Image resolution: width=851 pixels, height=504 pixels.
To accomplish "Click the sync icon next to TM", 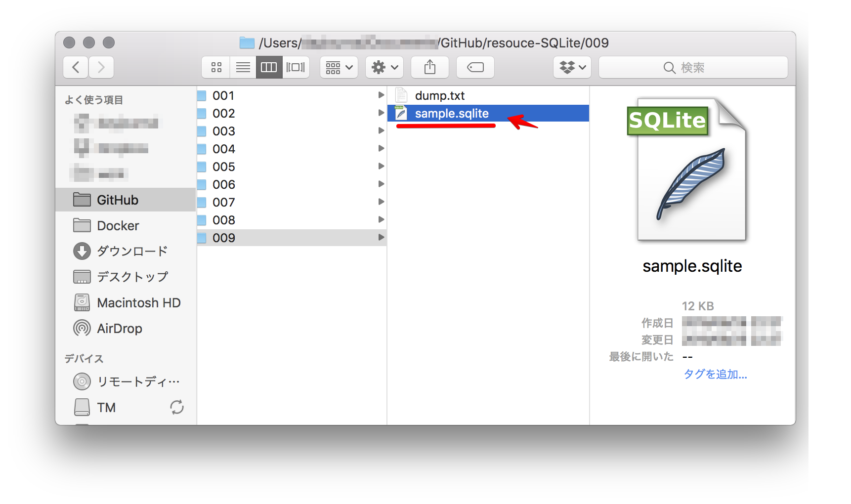I will click(x=177, y=407).
